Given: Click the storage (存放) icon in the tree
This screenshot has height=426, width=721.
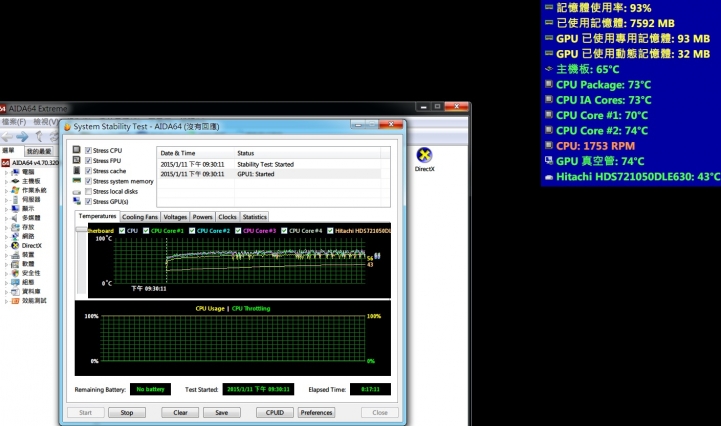Looking at the screenshot, I should (x=15, y=227).
